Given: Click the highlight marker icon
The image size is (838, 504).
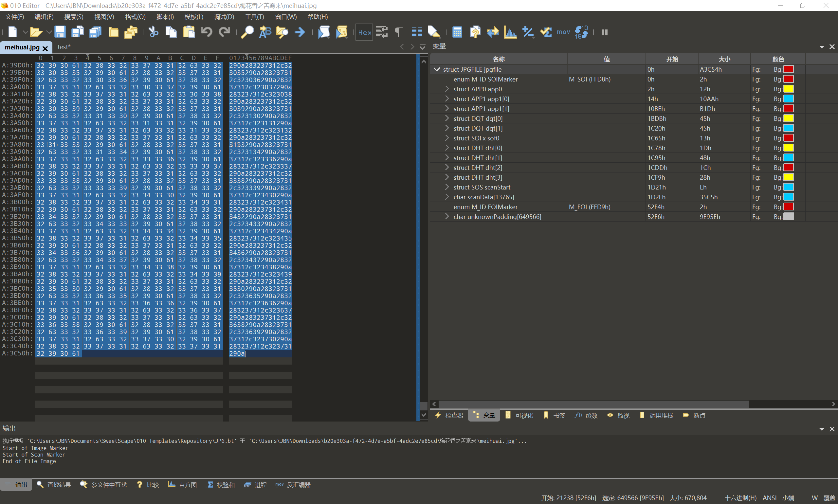Looking at the screenshot, I should [434, 32].
